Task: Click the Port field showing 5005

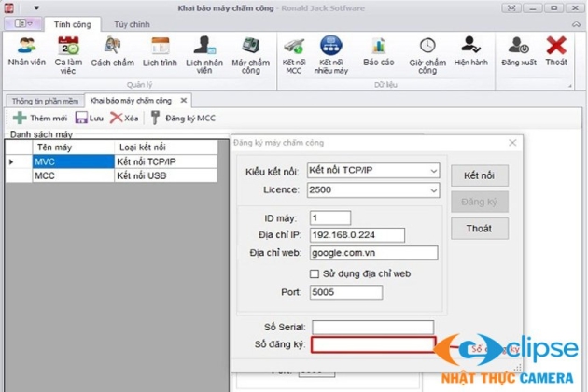Action: click(x=346, y=292)
